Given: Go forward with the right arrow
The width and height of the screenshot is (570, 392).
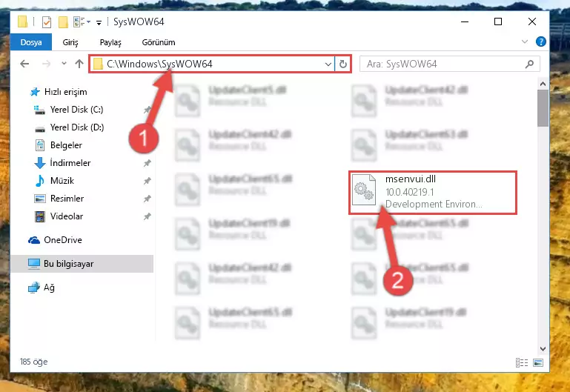Looking at the screenshot, I should (x=46, y=64).
